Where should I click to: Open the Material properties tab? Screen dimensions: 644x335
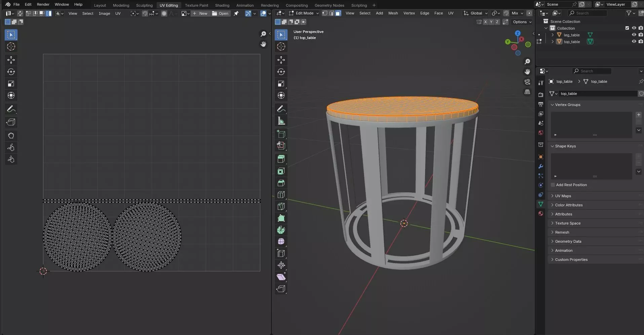(541, 213)
